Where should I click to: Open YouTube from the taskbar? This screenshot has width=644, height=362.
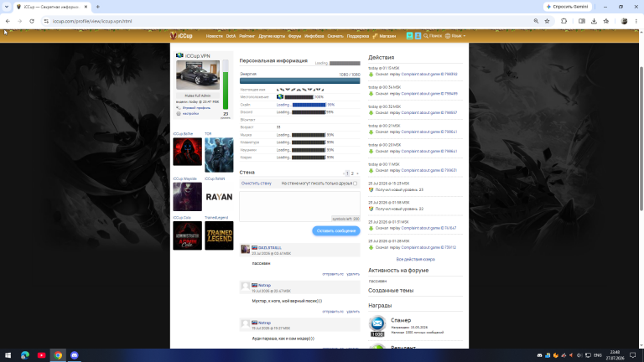[41, 355]
